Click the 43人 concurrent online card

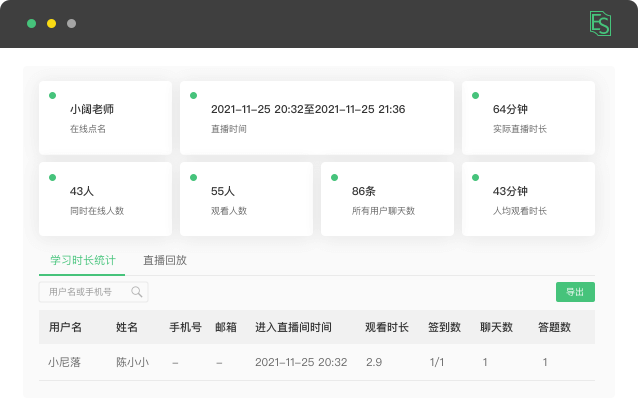(x=105, y=200)
